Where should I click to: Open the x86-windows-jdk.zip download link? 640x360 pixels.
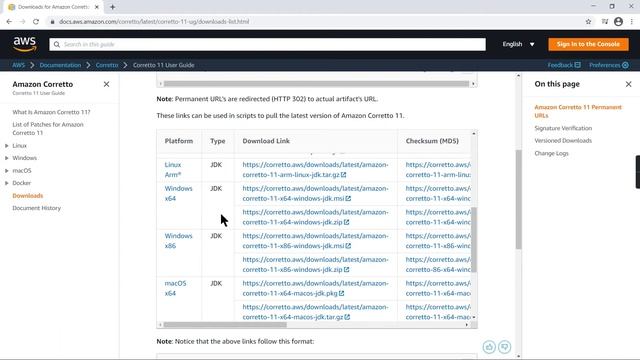pyautogui.click(x=315, y=264)
